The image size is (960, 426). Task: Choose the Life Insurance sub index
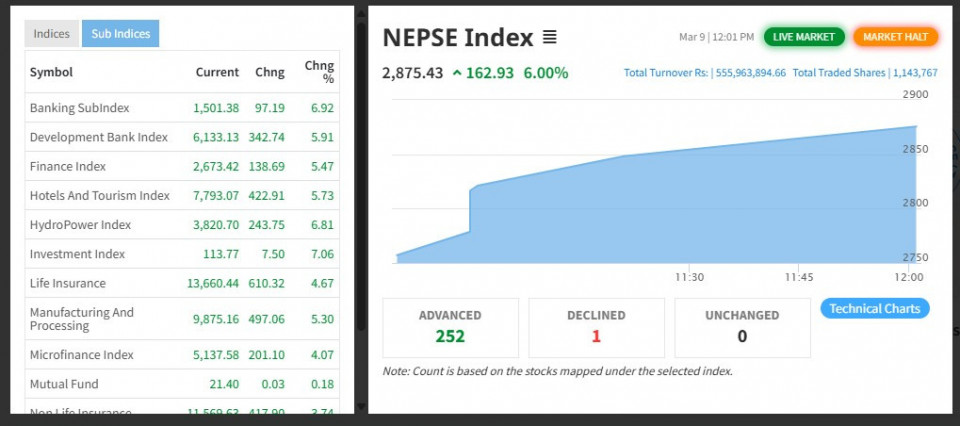click(67, 284)
